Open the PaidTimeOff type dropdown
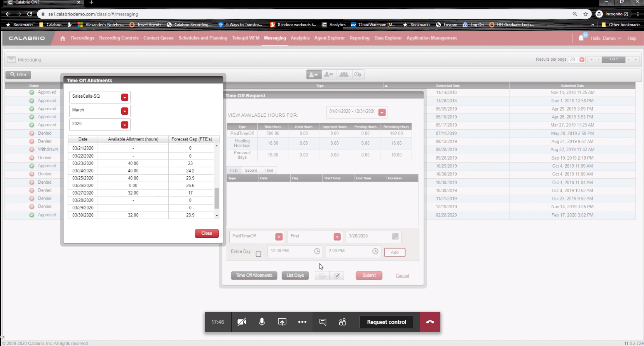Image resolution: width=644 pixels, height=346 pixels. 279,237
